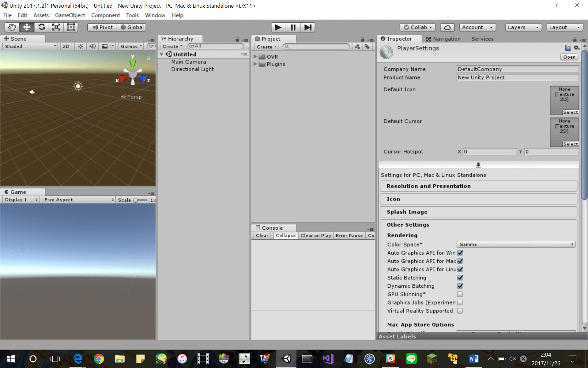Image resolution: width=588 pixels, height=368 pixels.
Task: Select a Default Icon texture
Action: (571, 112)
